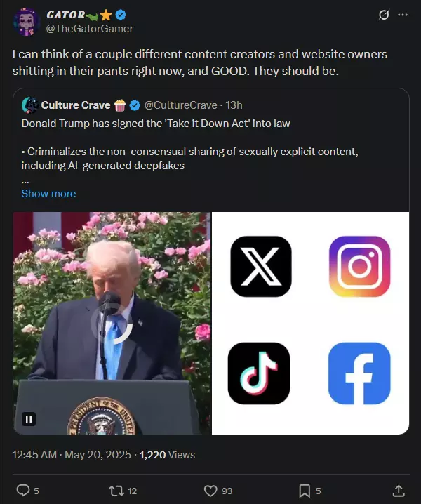Click the TikTok logo in image

coord(259,373)
